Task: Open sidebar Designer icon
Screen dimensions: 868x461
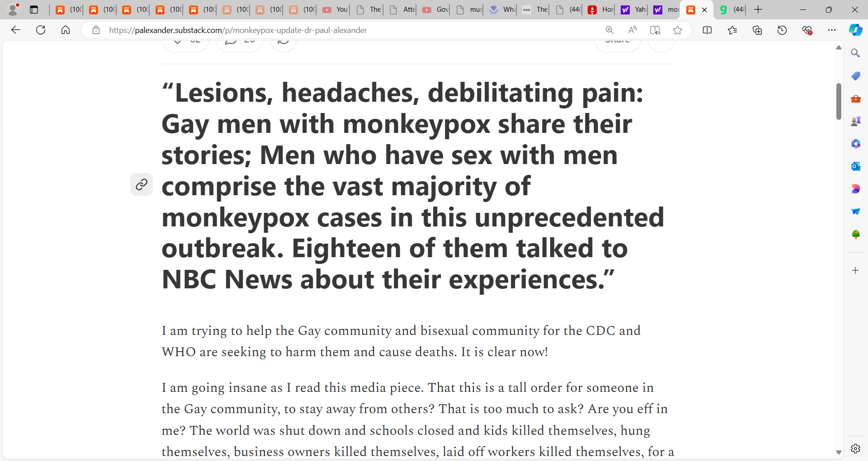Action: tap(855, 189)
